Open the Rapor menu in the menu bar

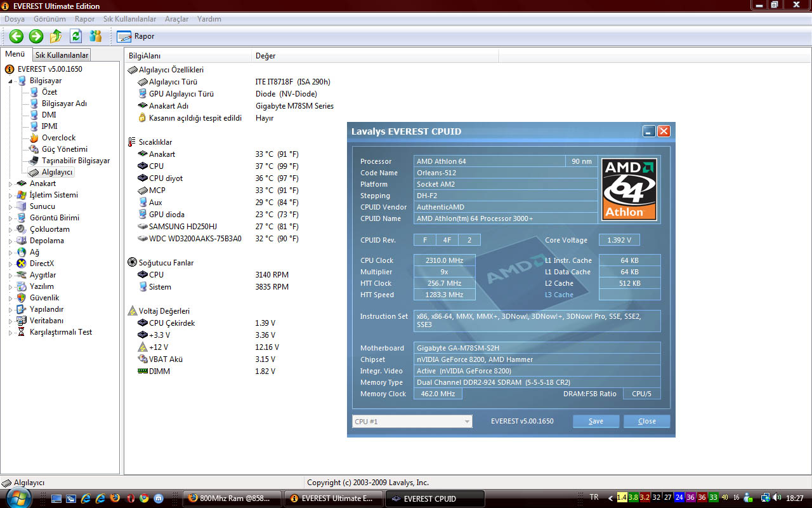point(84,19)
